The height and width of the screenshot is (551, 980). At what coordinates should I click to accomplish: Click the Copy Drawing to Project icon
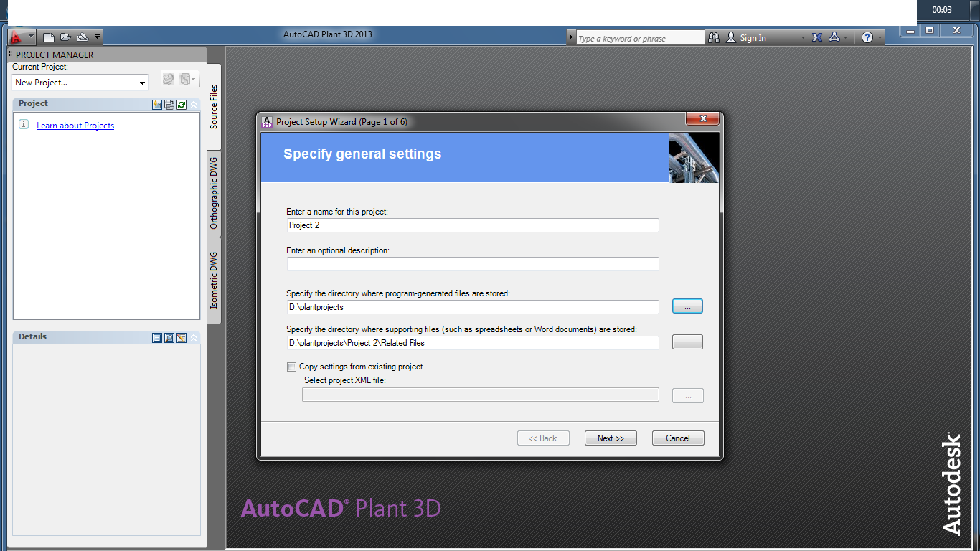pyautogui.click(x=169, y=105)
